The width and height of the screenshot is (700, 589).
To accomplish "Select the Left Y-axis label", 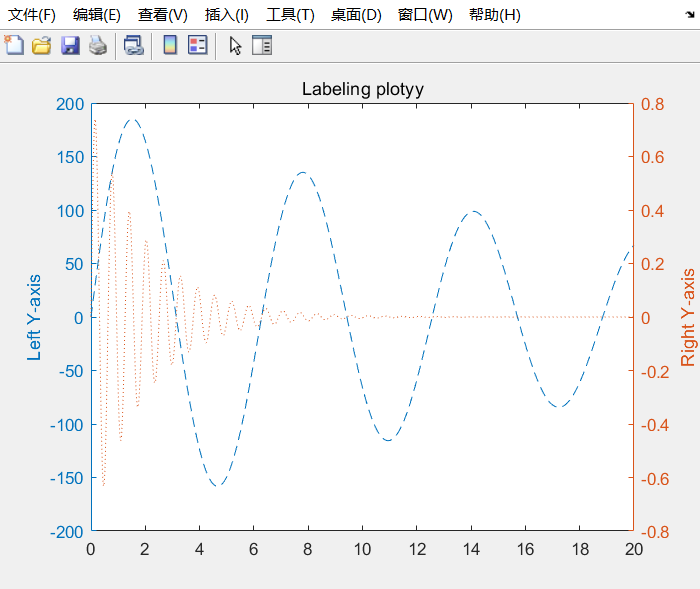I will click(34, 317).
